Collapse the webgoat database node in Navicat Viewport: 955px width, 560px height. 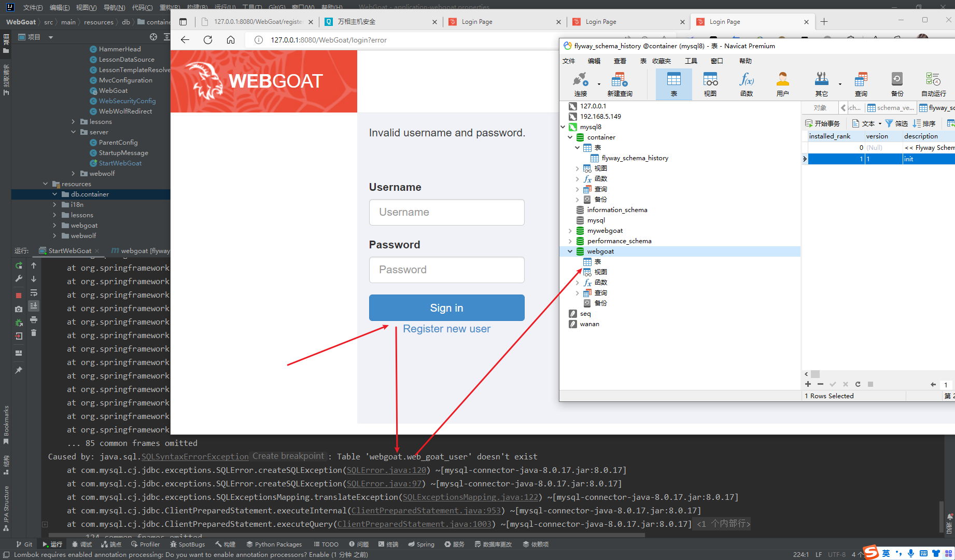570,251
